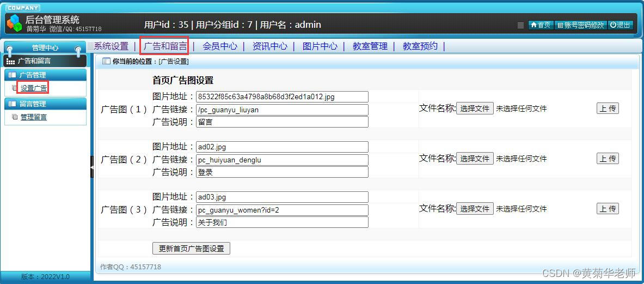This screenshot has width=644, height=284.
Task: Open the 管理留言 link
Action: pos(34,117)
